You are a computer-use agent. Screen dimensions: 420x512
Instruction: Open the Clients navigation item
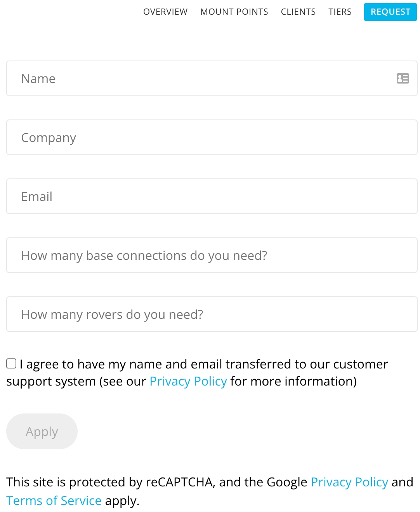pos(298,12)
